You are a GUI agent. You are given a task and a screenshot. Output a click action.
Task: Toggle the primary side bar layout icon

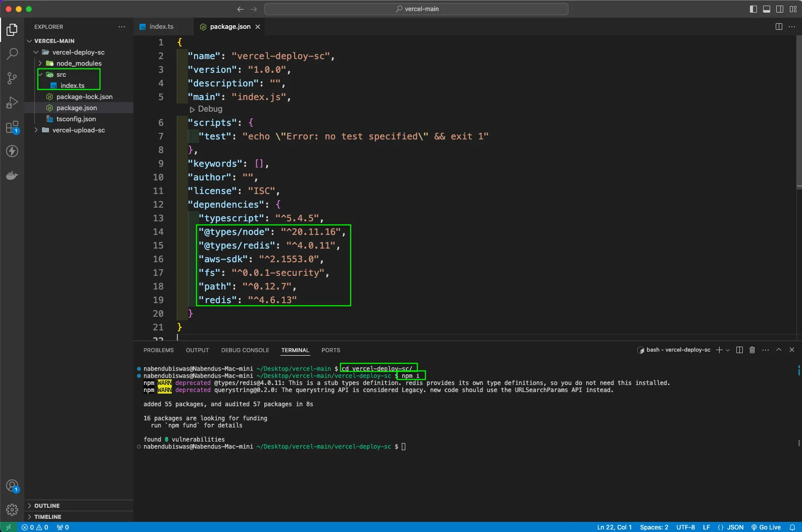click(753, 9)
